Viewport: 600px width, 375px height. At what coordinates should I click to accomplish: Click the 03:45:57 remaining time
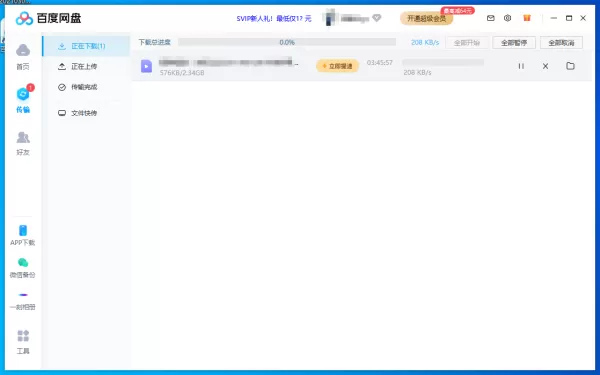[380, 62]
